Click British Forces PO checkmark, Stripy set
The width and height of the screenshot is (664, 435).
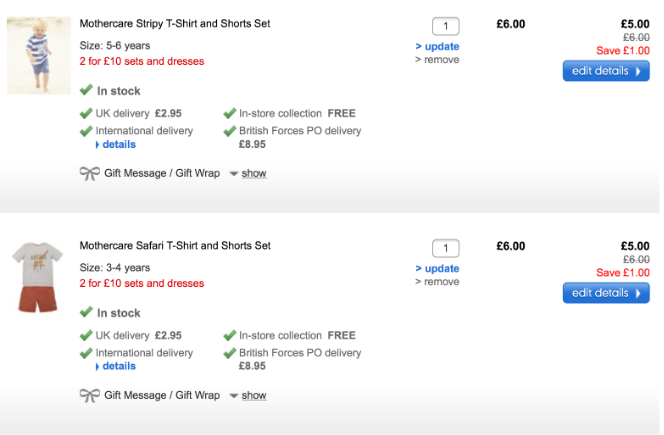coord(229,131)
